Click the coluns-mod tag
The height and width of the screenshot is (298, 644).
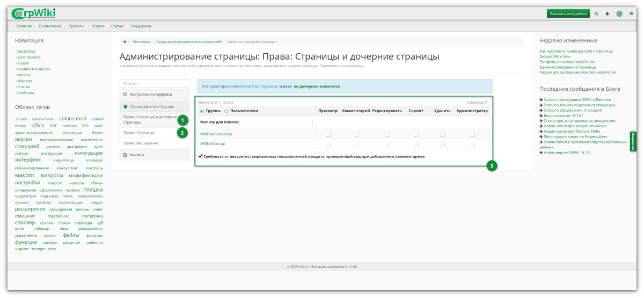72,119
